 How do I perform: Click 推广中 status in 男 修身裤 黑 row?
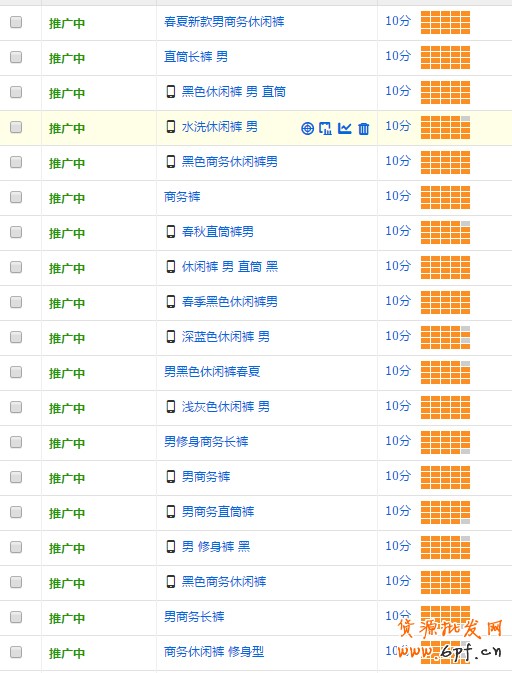67,548
